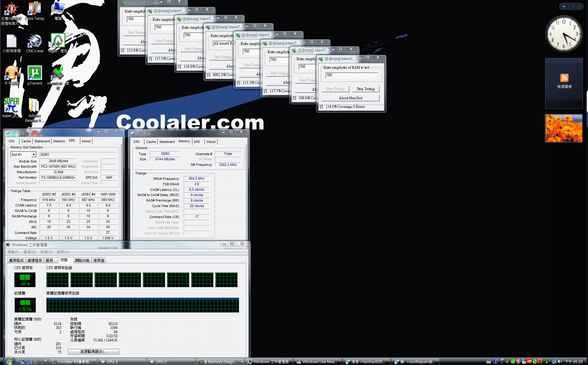Open the 檢視(V) menu in Task Manager
The image size is (588, 365).
tap(46, 252)
